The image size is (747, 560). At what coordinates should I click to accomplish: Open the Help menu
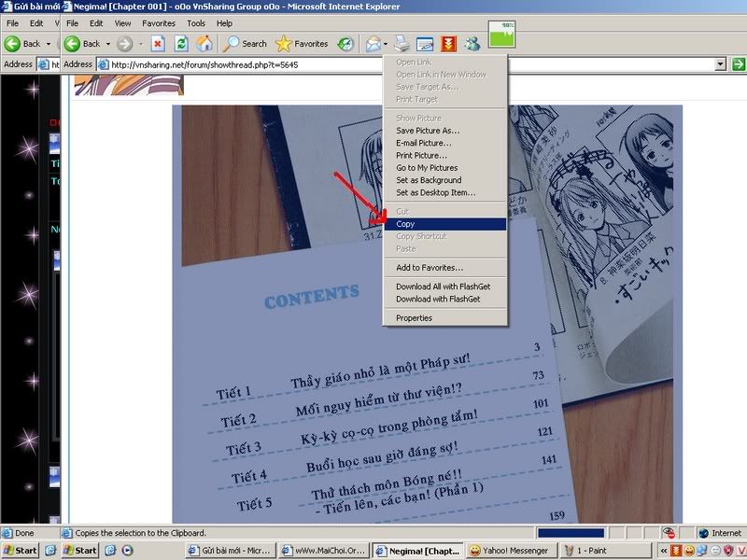pyautogui.click(x=224, y=23)
